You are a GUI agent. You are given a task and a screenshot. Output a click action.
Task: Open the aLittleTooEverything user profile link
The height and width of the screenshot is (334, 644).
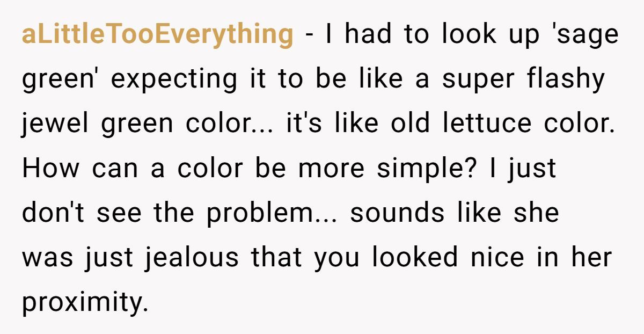coord(157,35)
